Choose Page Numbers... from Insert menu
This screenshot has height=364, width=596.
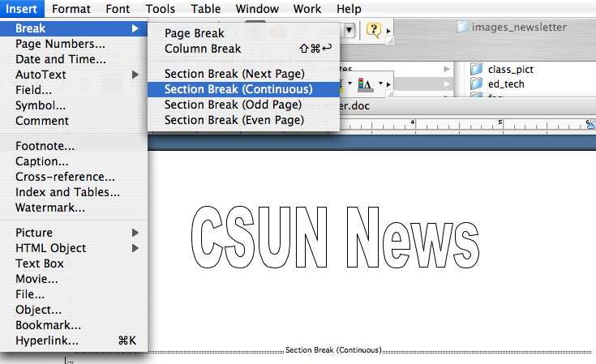[x=74, y=44]
